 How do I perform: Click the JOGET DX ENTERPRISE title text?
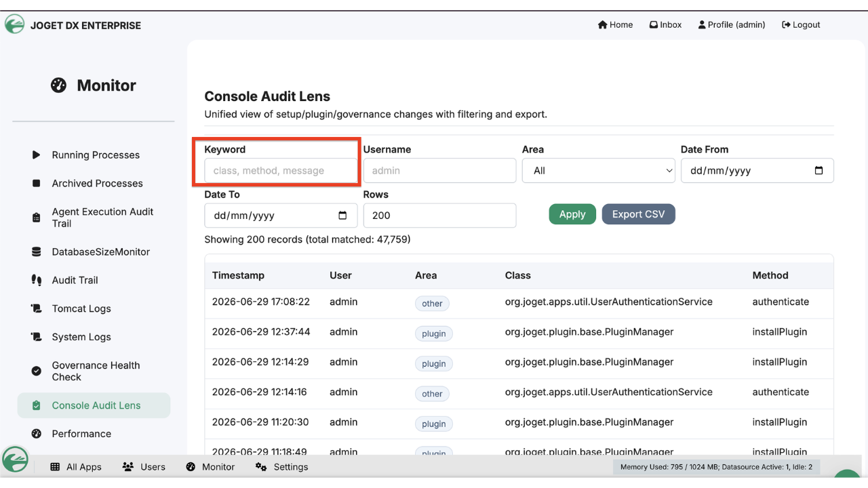click(x=86, y=26)
